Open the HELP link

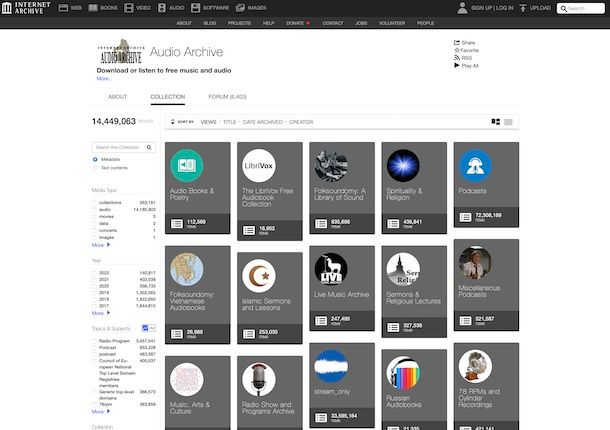tap(268, 23)
